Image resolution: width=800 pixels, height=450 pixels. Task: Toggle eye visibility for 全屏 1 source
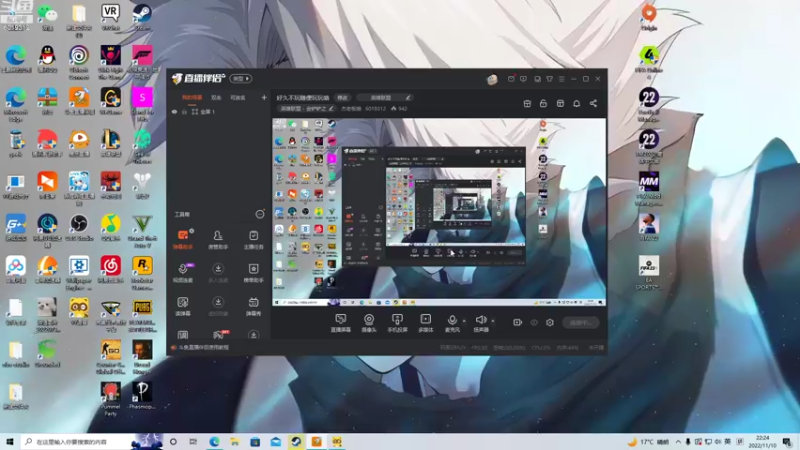click(174, 112)
